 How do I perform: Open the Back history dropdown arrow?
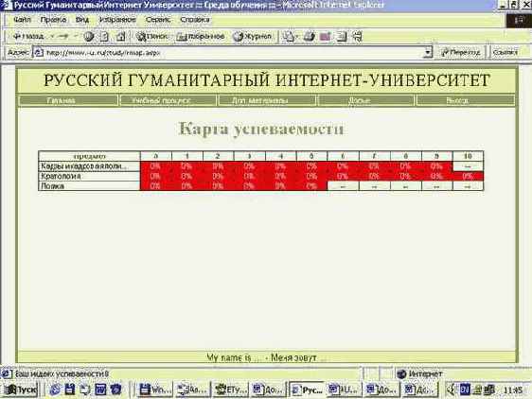pyautogui.click(x=52, y=36)
